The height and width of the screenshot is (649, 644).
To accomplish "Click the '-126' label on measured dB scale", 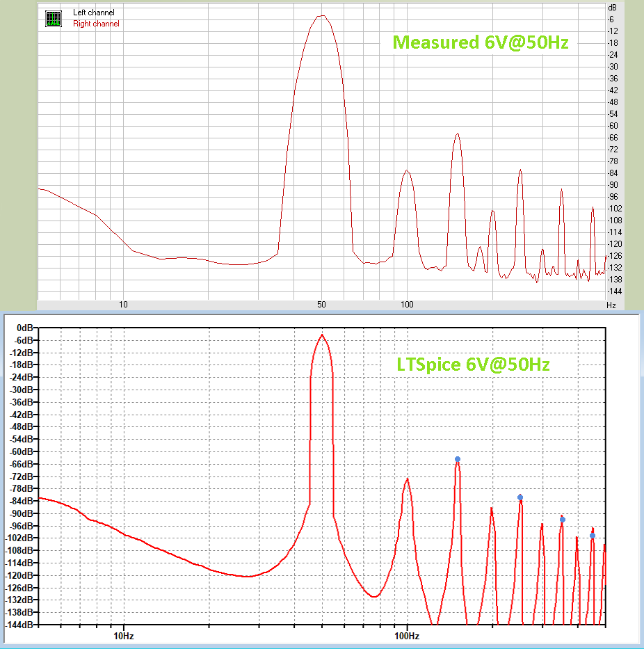I will point(615,256).
